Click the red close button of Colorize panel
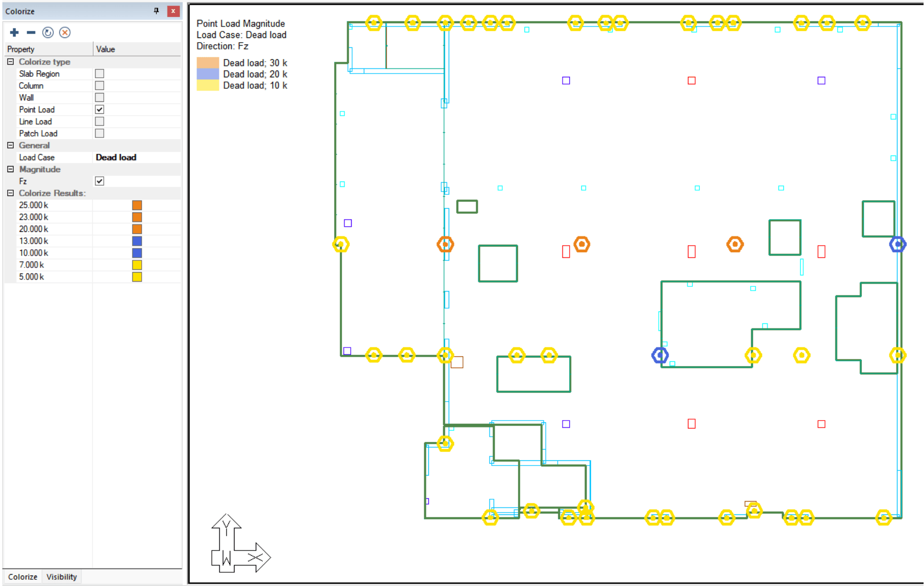The image size is (924, 586). (x=173, y=11)
